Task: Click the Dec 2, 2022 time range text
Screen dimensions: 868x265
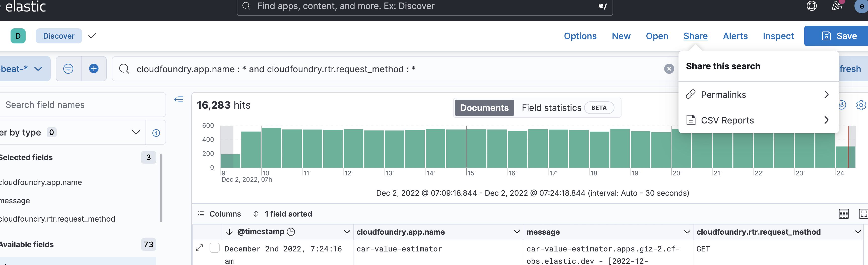Action: coord(532,193)
